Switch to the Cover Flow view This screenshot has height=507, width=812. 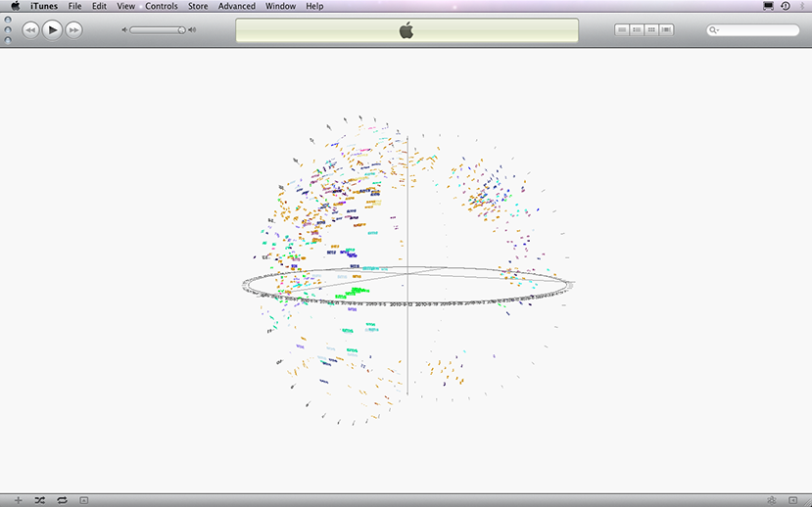[667, 30]
